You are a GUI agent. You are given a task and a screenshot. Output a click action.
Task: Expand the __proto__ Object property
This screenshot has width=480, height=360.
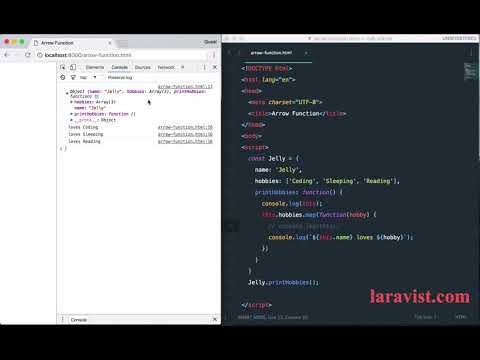(71, 120)
